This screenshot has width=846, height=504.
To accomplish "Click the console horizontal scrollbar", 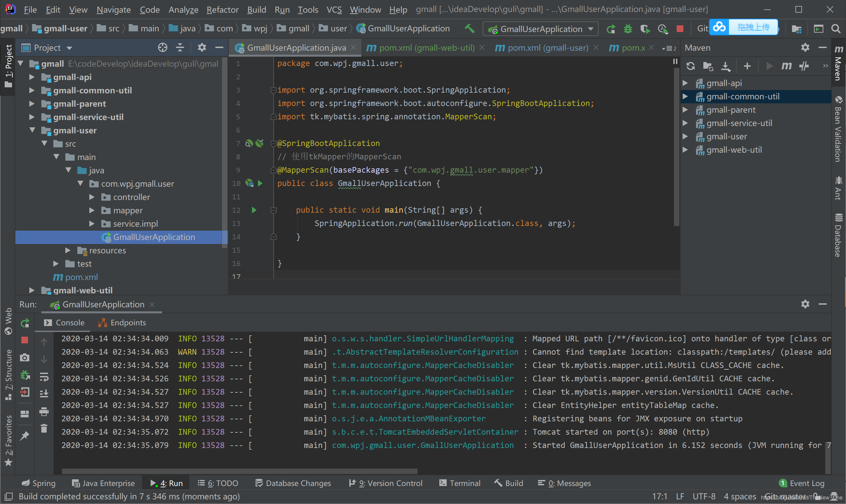I will [x=239, y=471].
